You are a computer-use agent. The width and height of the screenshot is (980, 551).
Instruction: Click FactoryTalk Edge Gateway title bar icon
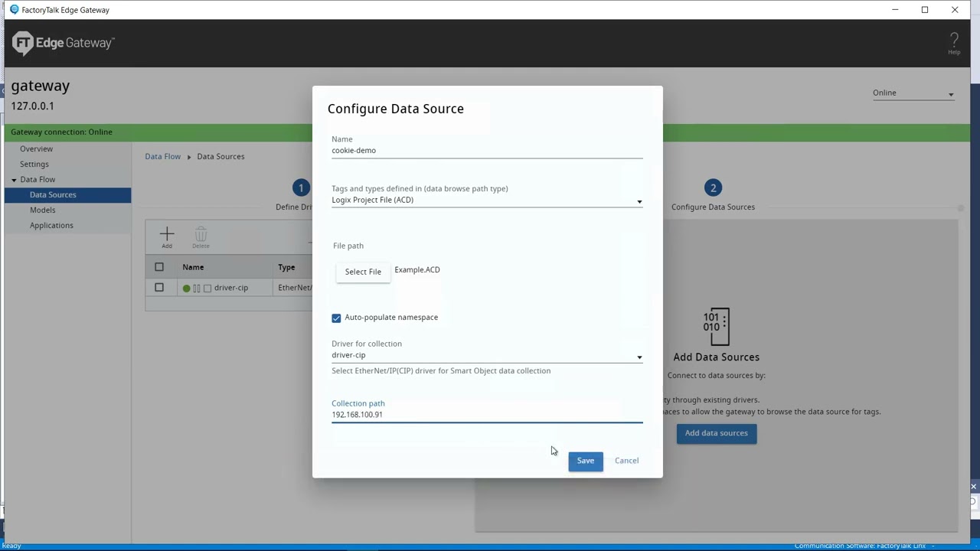(x=14, y=10)
